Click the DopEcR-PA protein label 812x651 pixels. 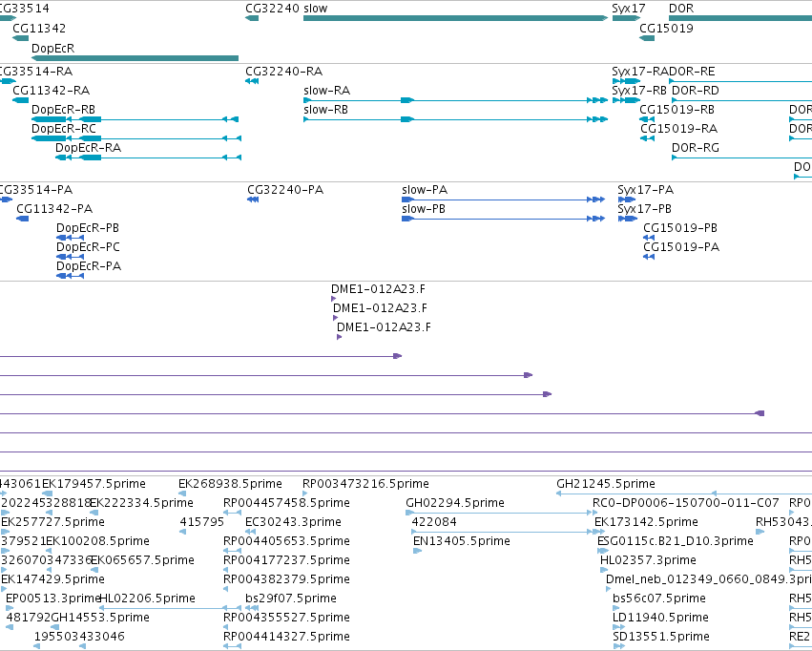[x=89, y=266]
